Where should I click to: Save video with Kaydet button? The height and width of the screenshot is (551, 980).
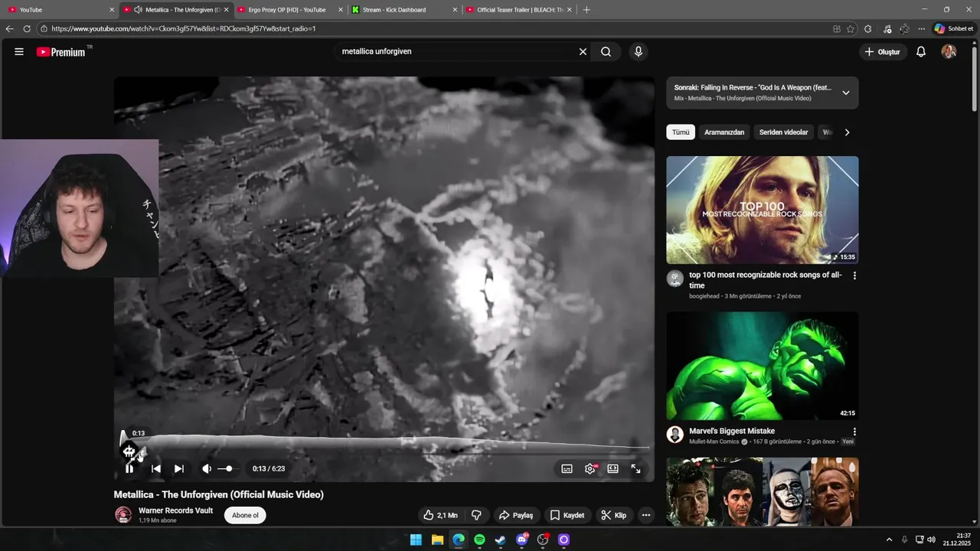coord(567,516)
